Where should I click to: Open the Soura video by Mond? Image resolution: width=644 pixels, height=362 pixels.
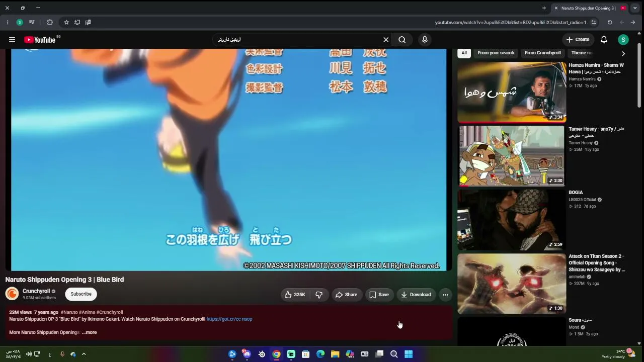click(x=512, y=332)
